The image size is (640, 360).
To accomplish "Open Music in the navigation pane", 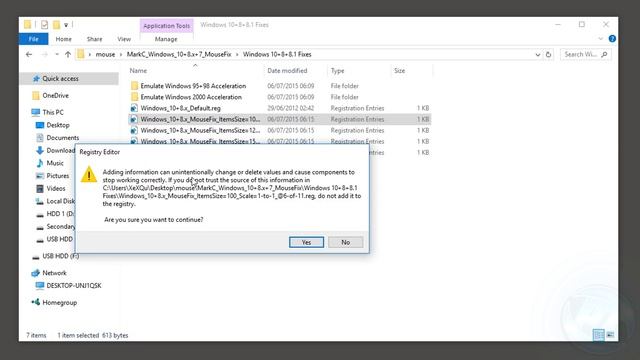I will coord(55,163).
